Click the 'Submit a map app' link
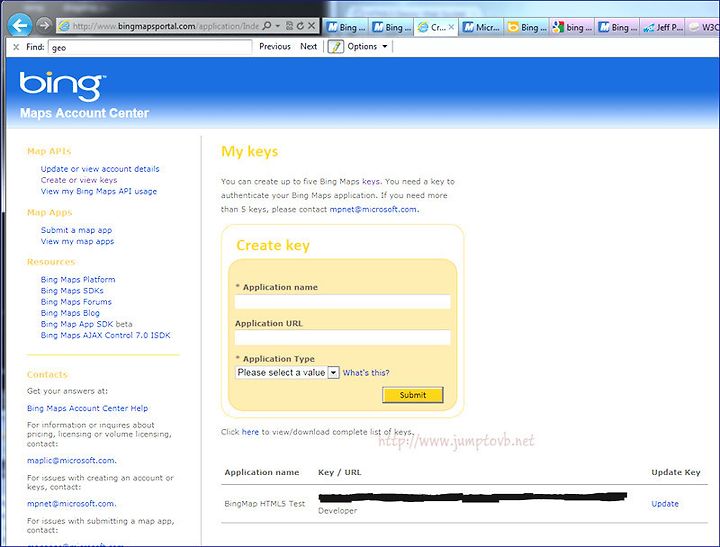Screen dimensions: 720x547 coord(76,230)
